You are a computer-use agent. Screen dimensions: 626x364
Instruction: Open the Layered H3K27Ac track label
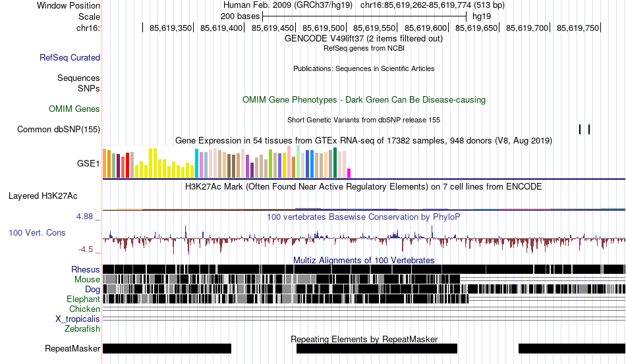click(43, 195)
